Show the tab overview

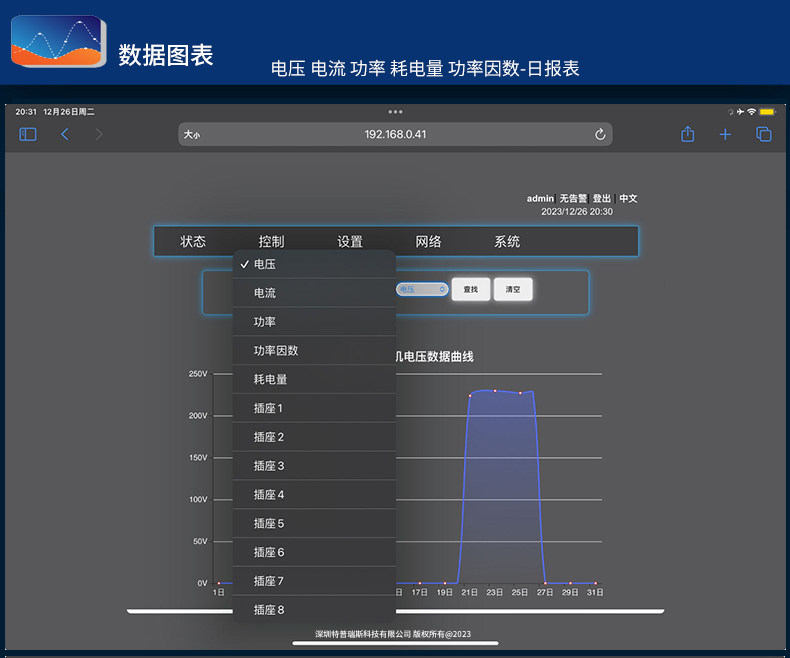(764, 134)
